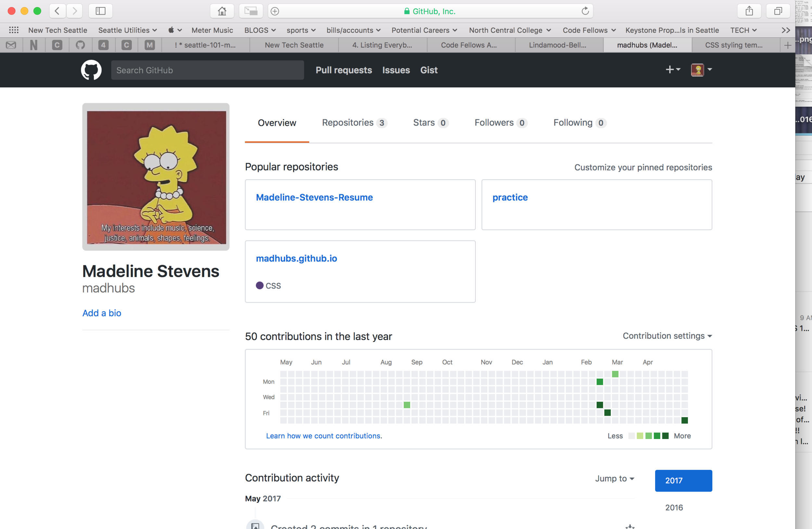Expand the TECH bookmark folder
Viewport: 812px width, 529px height.
coord(743,30)
